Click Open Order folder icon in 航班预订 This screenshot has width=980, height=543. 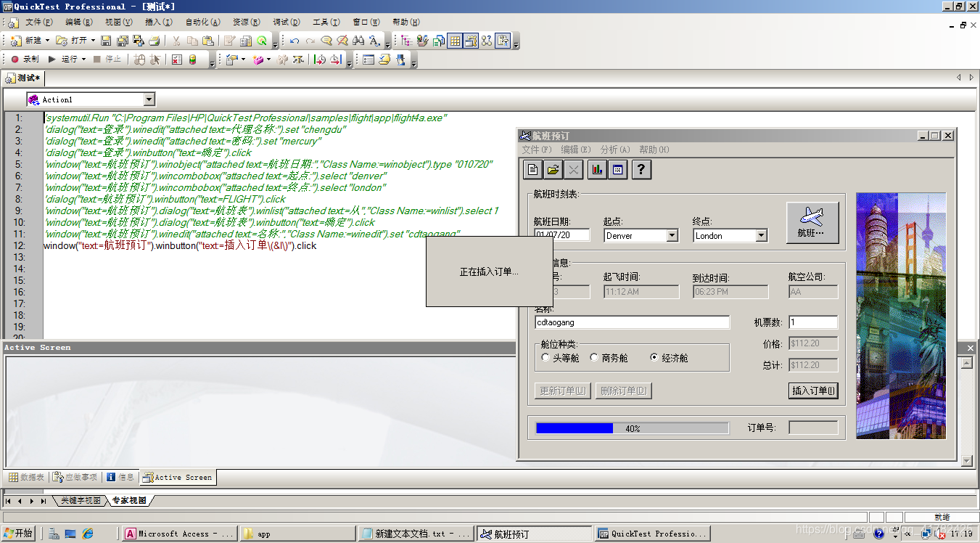pos(553,170)
